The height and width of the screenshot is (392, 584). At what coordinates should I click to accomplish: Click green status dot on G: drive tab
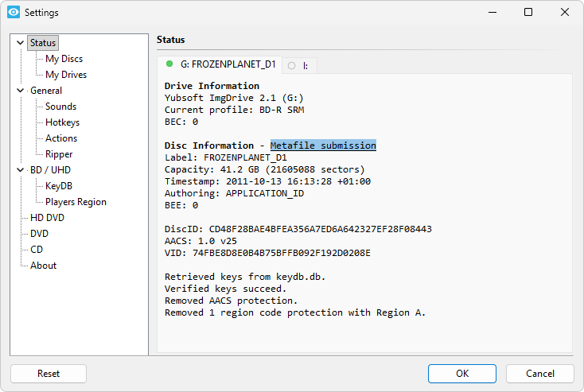point(169,64)
